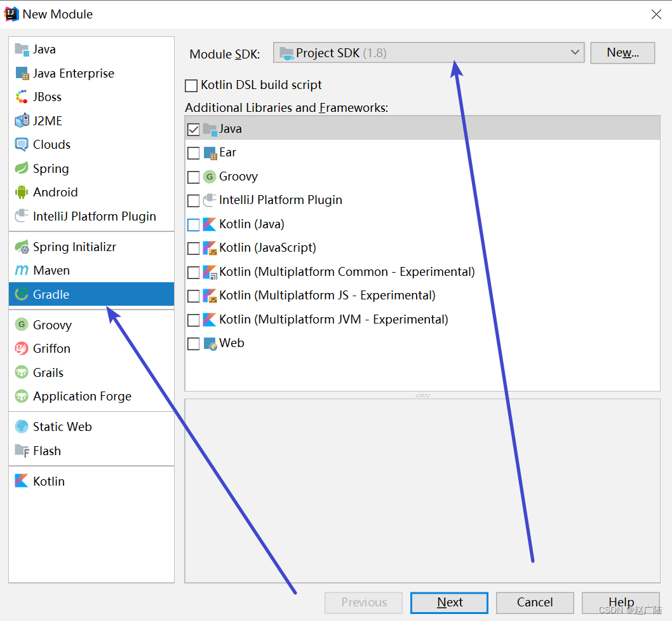Select "Kotlin (Multiplatform JS - Experimental)" label
This screenshot has width=672, height=621.
point(327,296)
